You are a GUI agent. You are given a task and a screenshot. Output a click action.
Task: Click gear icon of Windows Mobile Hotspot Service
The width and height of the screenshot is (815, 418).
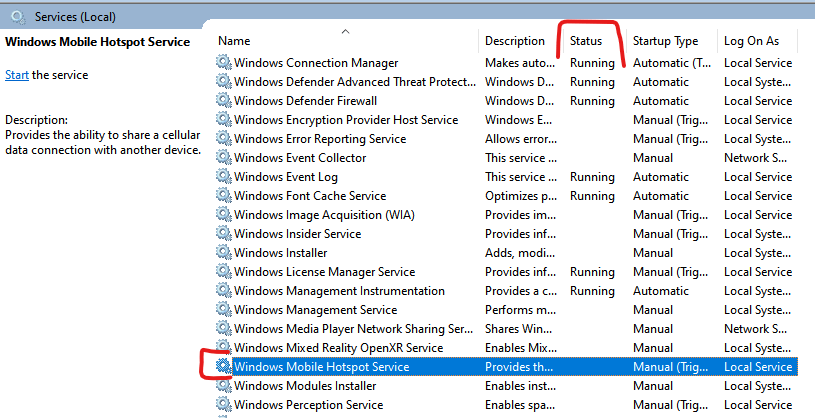[224, 366]
